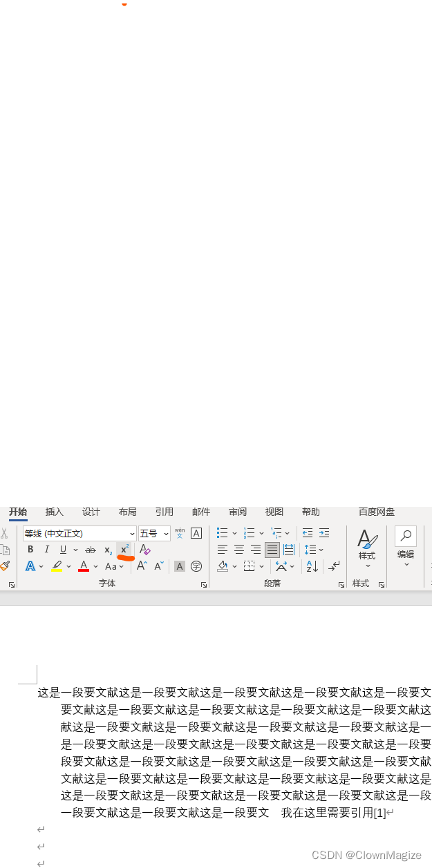432x868 pixels.
Task: Click the shrink font size icon
Action: 159,566
